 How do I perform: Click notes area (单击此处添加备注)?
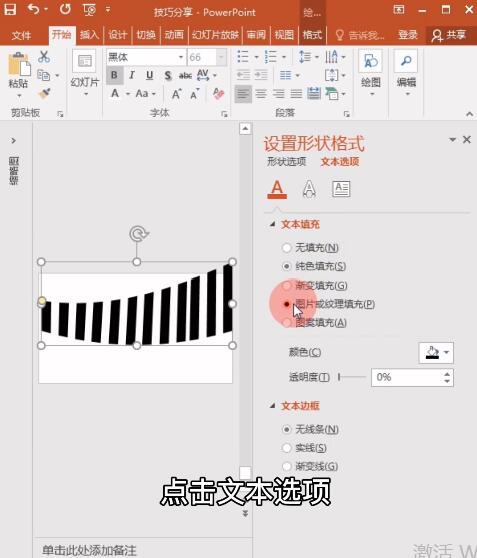click(89, 550)
